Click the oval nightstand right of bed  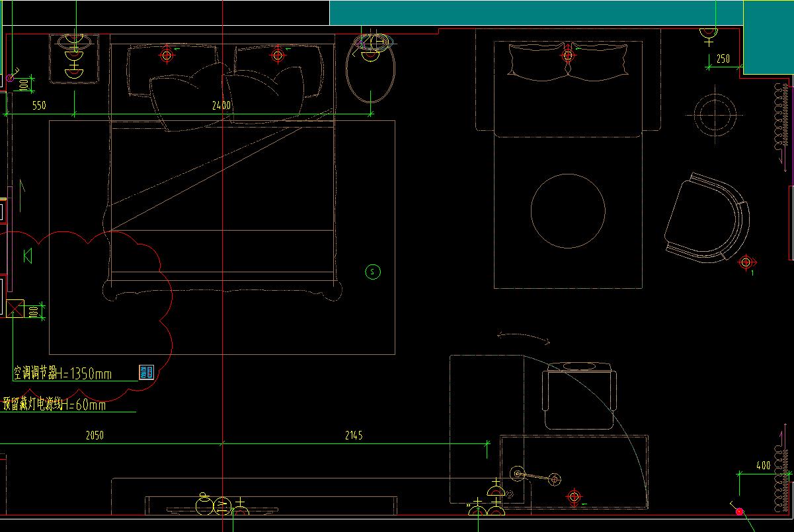pyautogui.click(x=371, y=68)
